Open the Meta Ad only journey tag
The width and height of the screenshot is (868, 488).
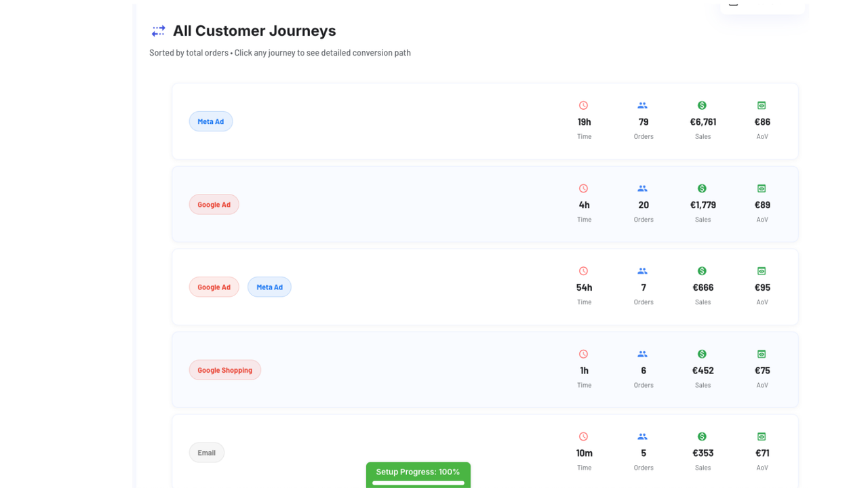pyautogui.click(x=211, y=121)
